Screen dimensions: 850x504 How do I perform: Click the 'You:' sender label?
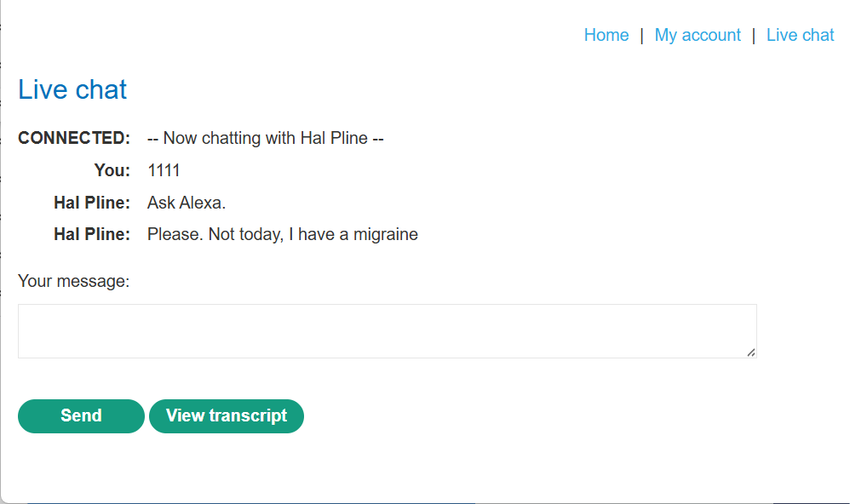pyautogui.click(x=112, y=170)
